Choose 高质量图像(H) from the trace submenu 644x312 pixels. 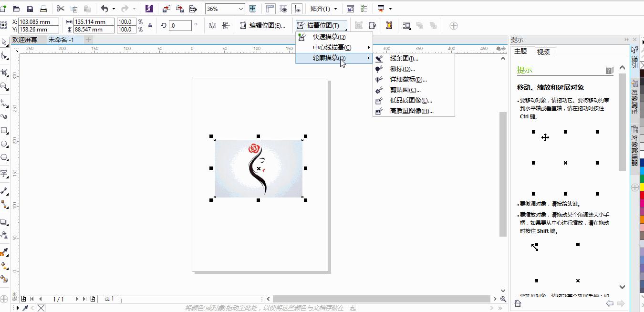(411, 111)
